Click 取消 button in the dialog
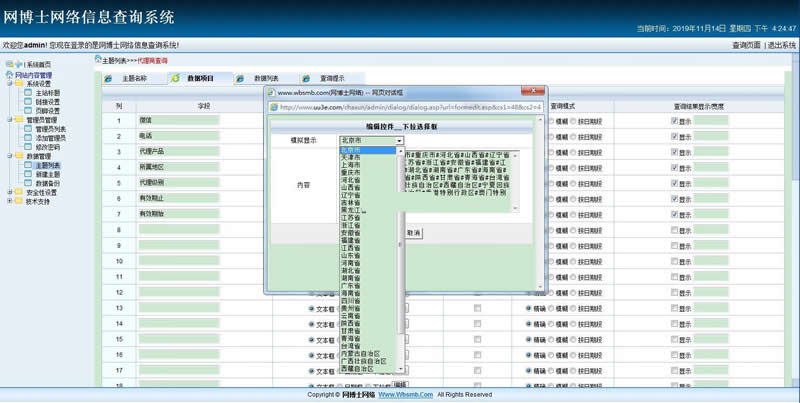The width and height of the screenshot is (800, 403). click(414, 233)
